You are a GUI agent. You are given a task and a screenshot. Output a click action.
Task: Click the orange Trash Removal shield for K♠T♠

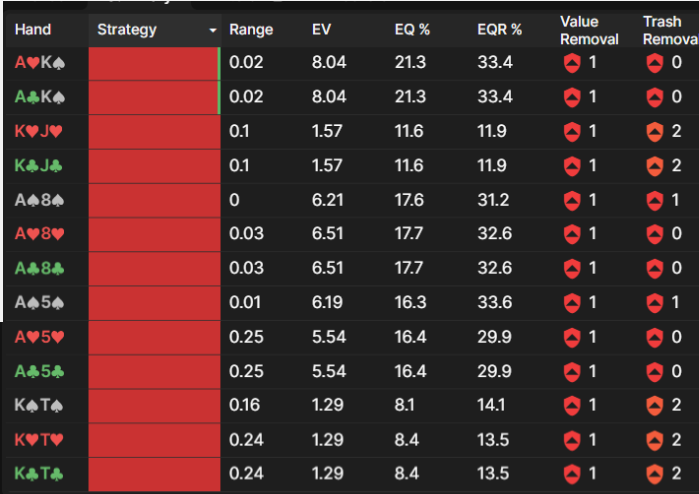tap(654, 405)
